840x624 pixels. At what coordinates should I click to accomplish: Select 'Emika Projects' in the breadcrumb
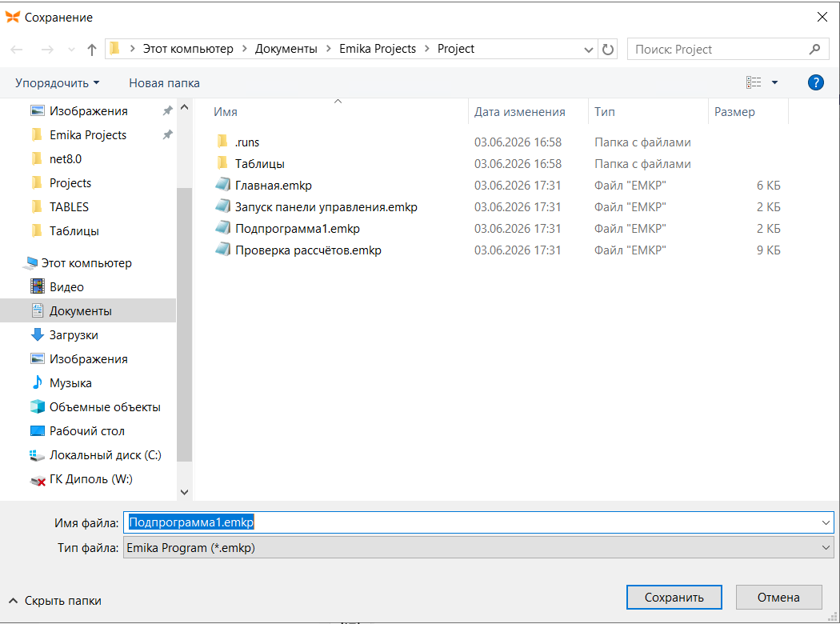click(378, 49)
